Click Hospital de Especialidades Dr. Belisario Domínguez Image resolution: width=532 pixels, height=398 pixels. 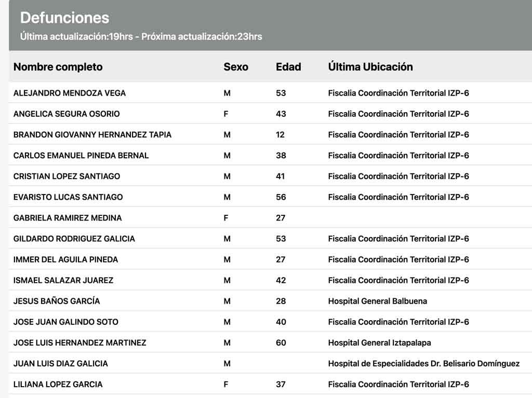click(424, 363)
